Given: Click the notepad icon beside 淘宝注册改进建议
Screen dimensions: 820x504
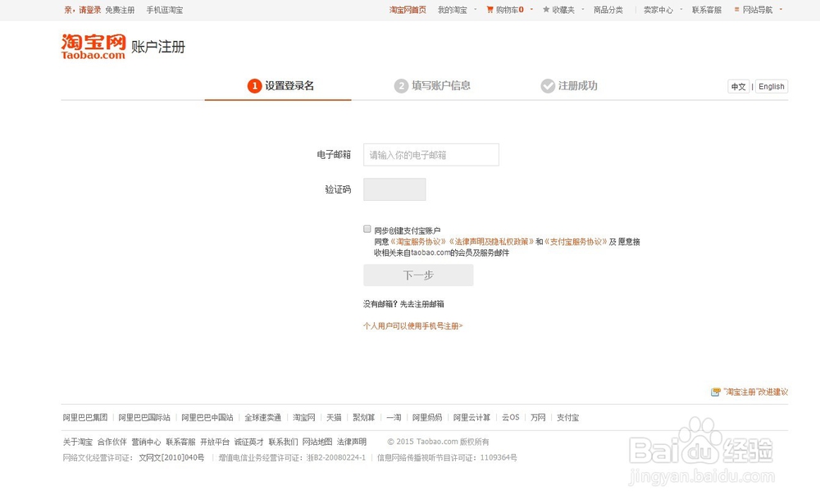Looking at the screenshot, I should pos(715,392).
